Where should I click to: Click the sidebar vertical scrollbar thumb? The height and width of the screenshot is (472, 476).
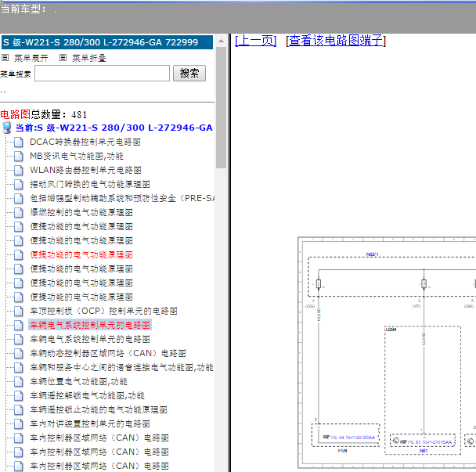coord(222,107)
